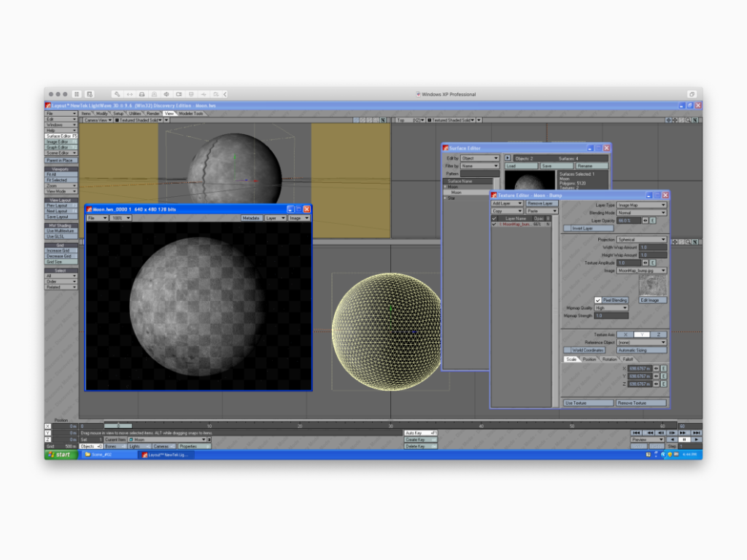Viewport: 747px width, 560px height.
Task: Click arrow spinner beside Layer Opacity value
Action: pos(645,220)
